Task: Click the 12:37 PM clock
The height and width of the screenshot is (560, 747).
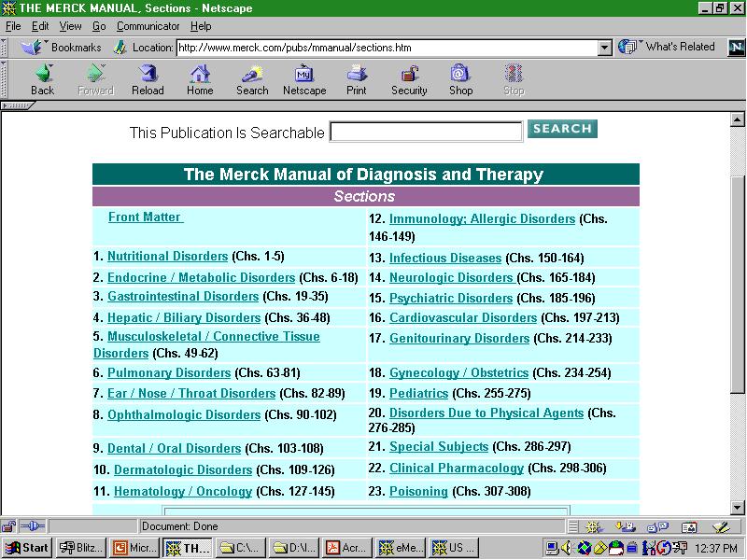Action: [715, 549]
